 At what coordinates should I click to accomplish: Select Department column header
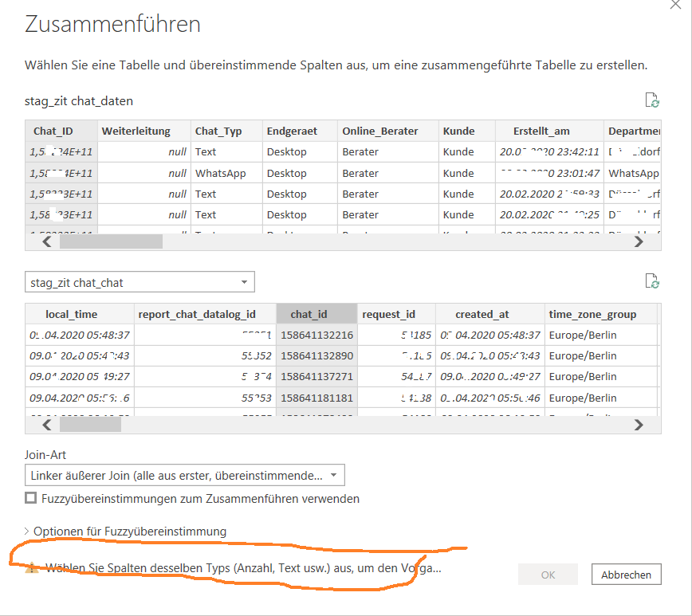point(632,131)
